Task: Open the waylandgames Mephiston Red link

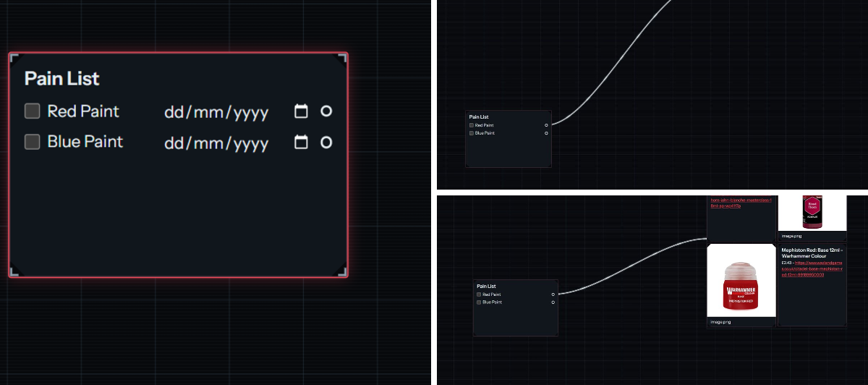Action: (x=814, y=268)
